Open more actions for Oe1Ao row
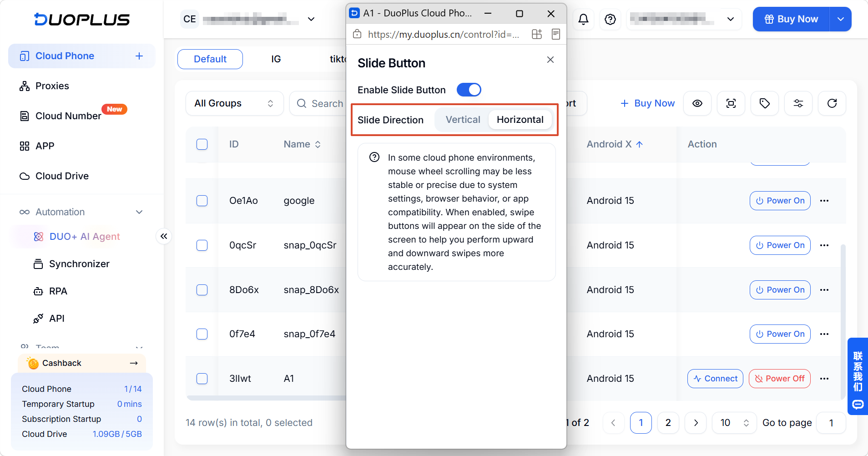 pos(824,201)
